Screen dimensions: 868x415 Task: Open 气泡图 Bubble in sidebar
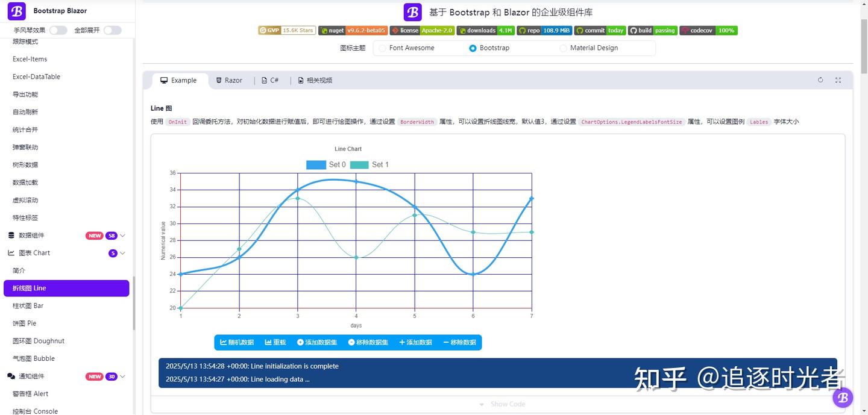click(66, 358)
